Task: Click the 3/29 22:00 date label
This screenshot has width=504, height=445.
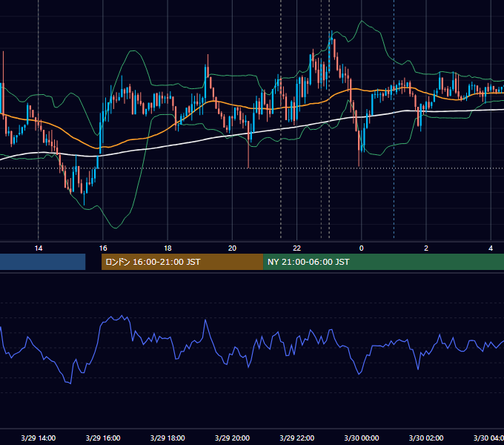Action: tap(296, 438)
